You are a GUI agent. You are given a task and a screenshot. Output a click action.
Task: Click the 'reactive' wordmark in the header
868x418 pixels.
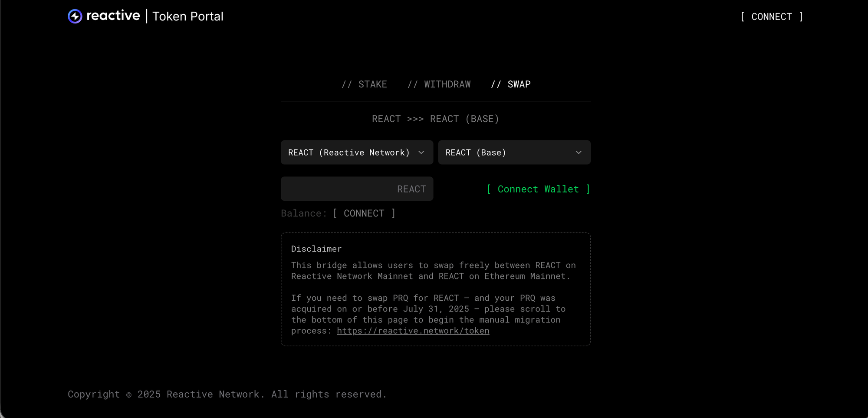113,16
